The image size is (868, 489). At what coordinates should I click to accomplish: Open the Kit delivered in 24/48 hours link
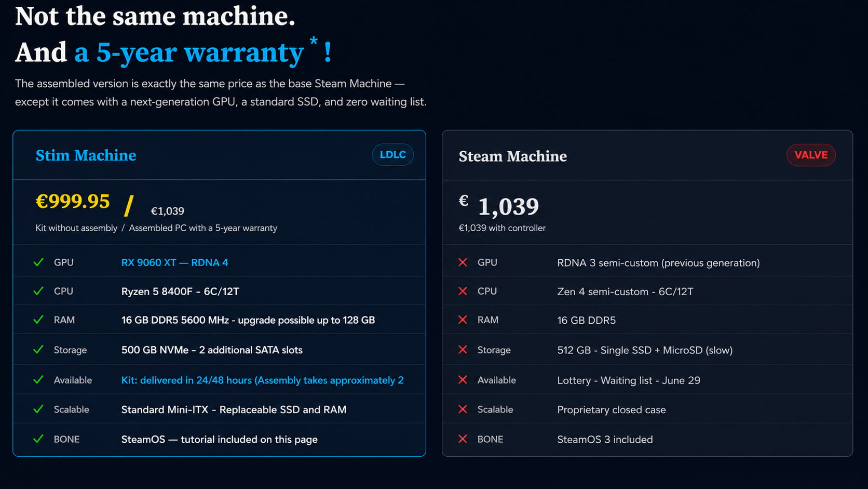[262, 380]
